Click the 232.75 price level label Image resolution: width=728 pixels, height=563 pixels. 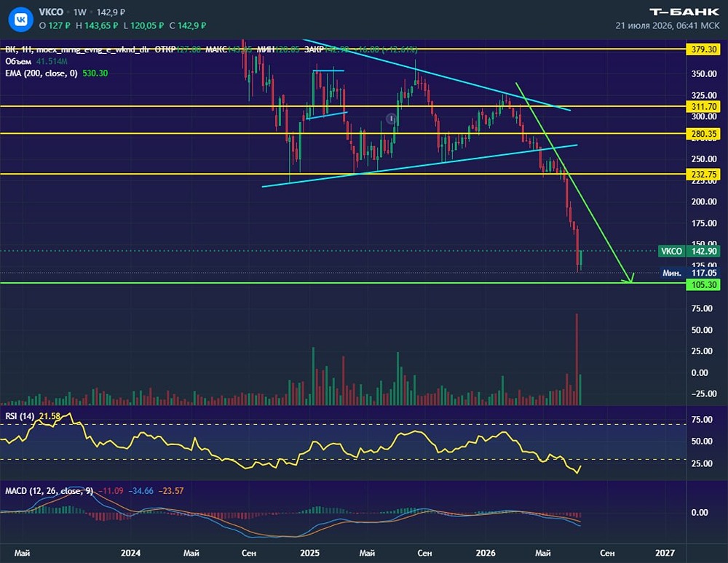(703, 175)
